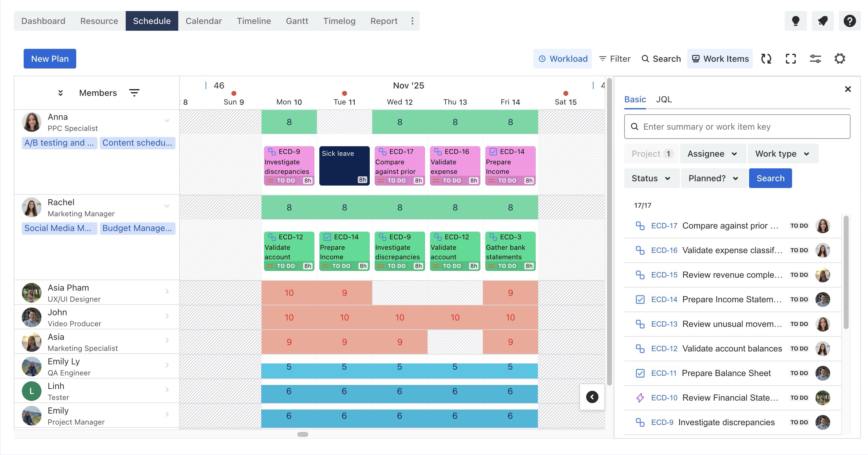
Task: Open settings with the gear icon
Action: click(840, 58)
